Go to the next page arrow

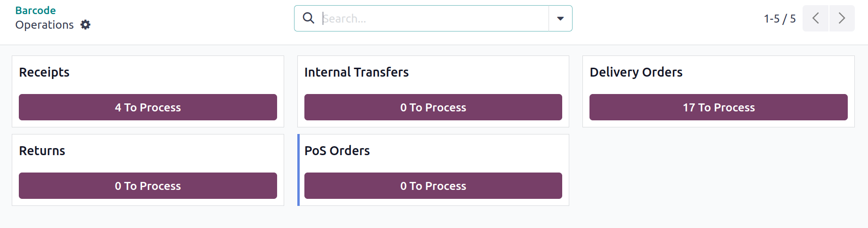pyautogui.click(x=842, y=18)
